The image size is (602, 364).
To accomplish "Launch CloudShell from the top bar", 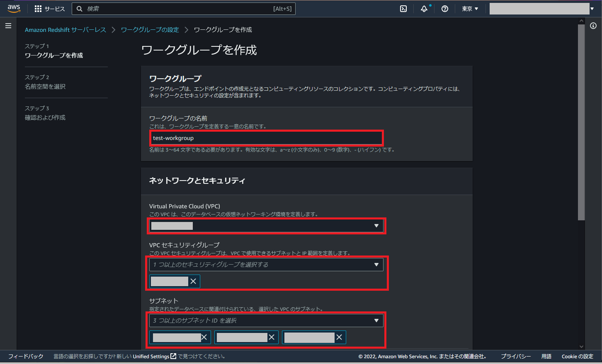I will [x=403, y=9].
